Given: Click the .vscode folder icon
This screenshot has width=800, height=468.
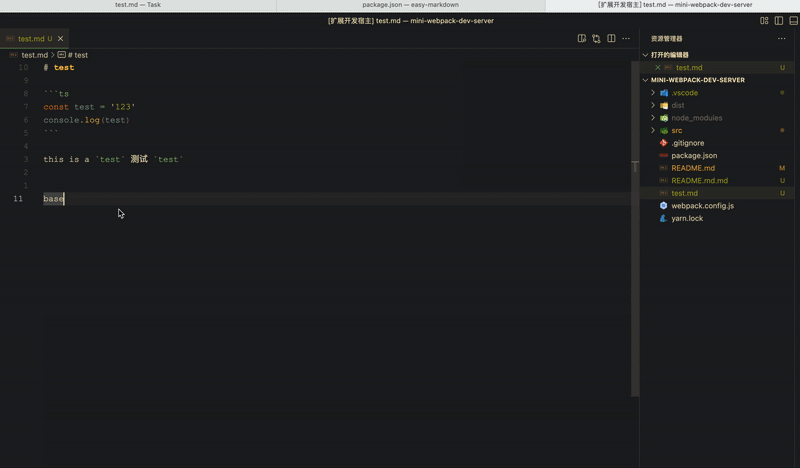Looking at the screenshot, I should [x=664, y=92].
